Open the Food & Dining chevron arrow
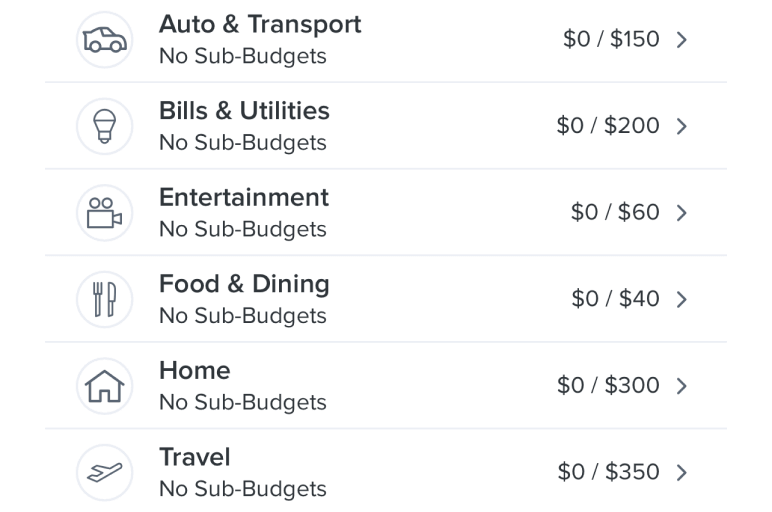Image resolution: width=772 pixels, height=512 pixels. pos(681,299)
